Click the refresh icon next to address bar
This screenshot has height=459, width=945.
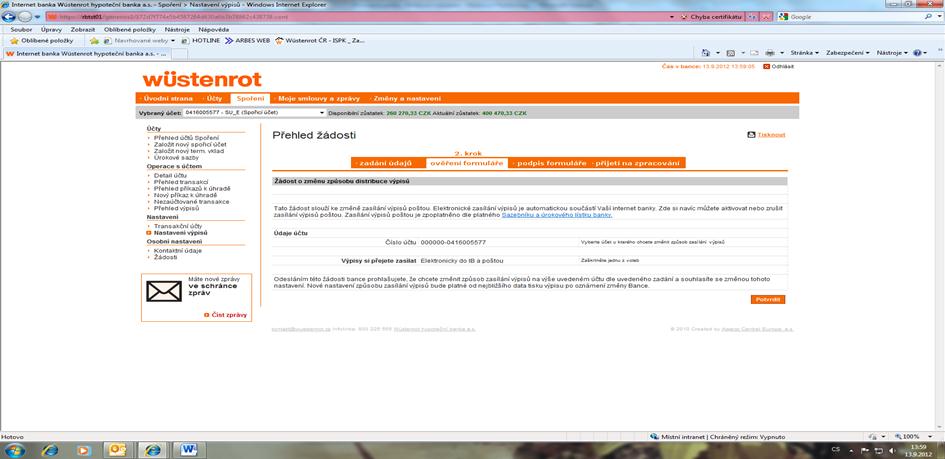pos(752,17)
